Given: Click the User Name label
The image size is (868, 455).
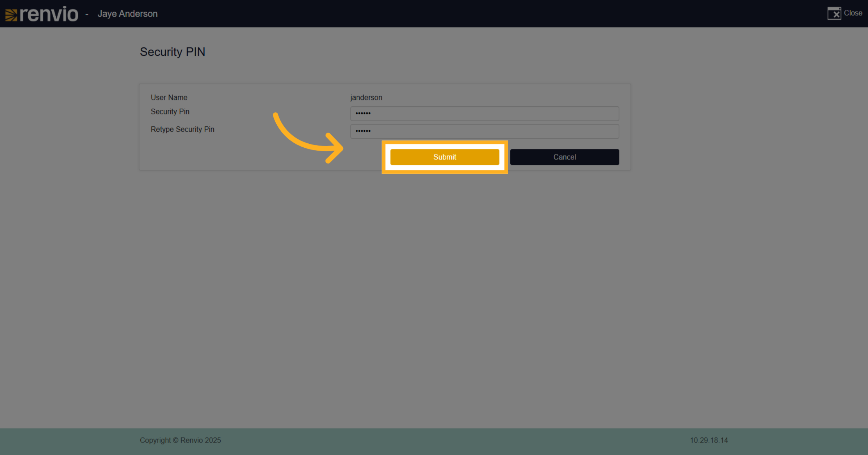Looking at the screenshot, I should coord(169,97).
